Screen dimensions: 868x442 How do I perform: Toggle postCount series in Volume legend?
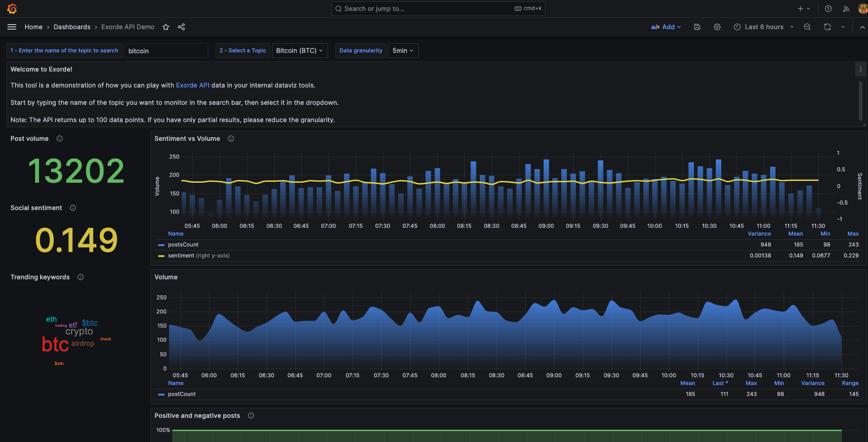[181, 394]
